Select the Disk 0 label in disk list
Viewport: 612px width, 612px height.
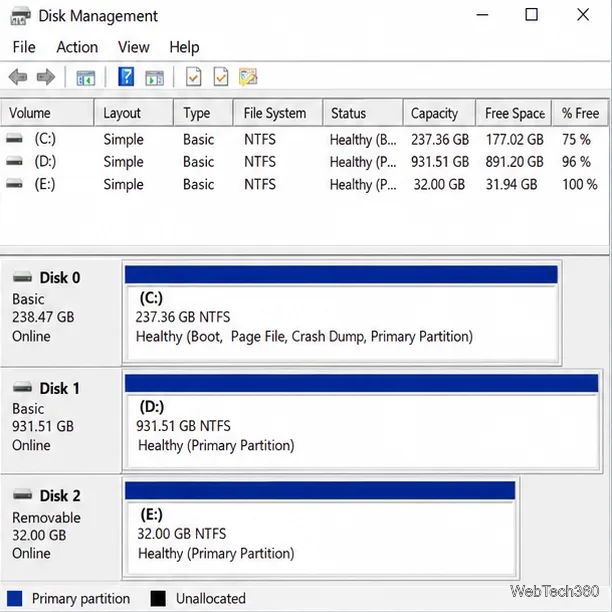click(60, 278)
